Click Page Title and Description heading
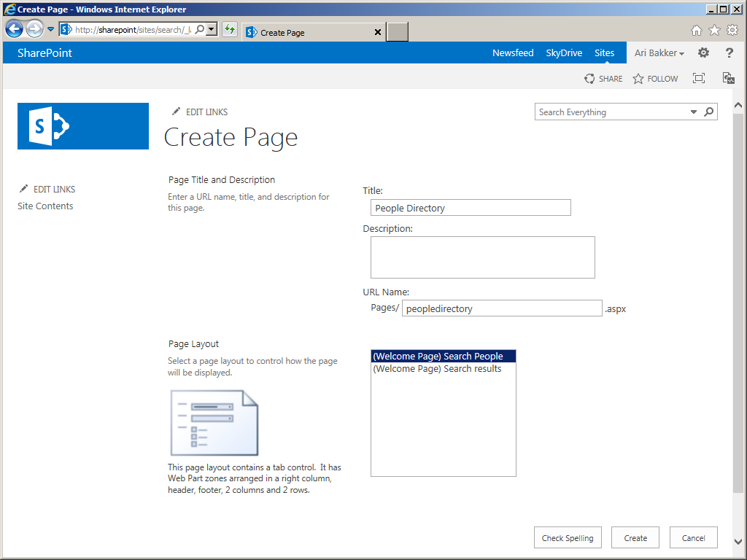The width and height of the screenshot is (747, 560). (222, 179)
